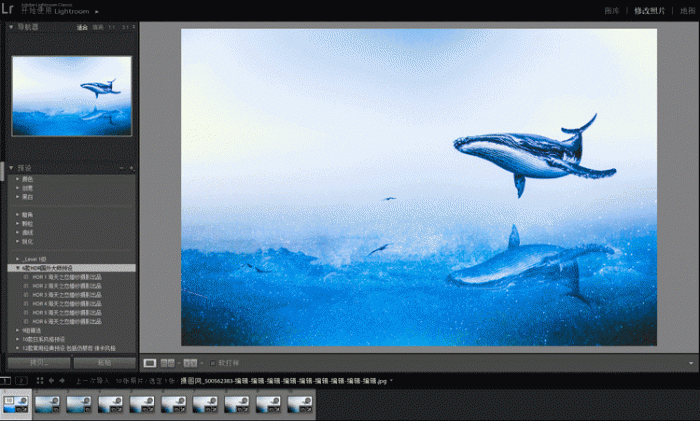This screenshot has width=700, height=421.
Task: Apply the HDR 1 preset
Action: coord(67,277)
